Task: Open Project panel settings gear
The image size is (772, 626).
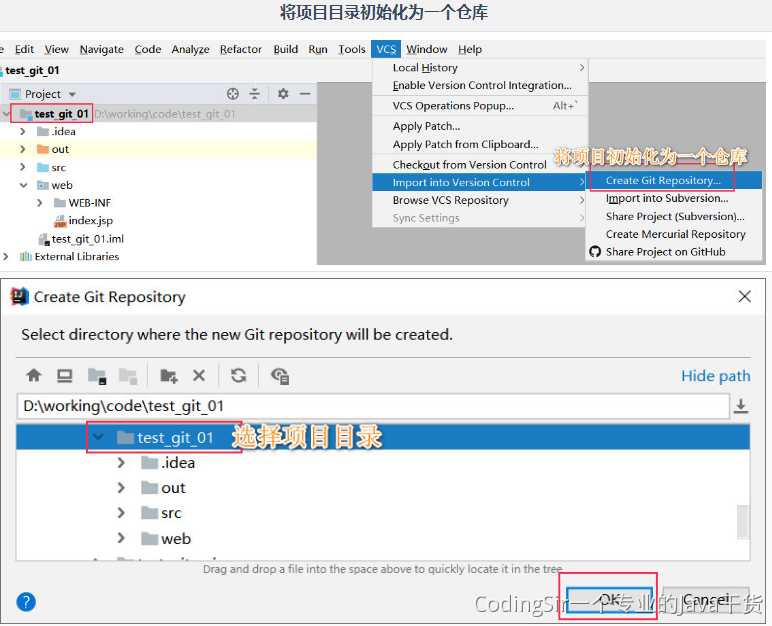Action: [283, 94]
